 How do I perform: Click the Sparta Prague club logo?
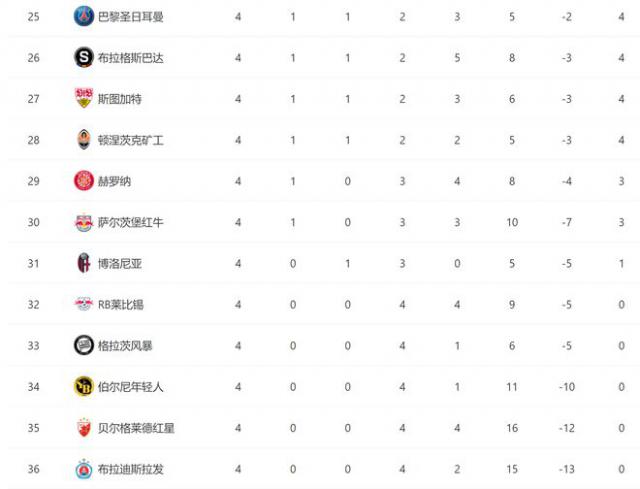[84, 58]
